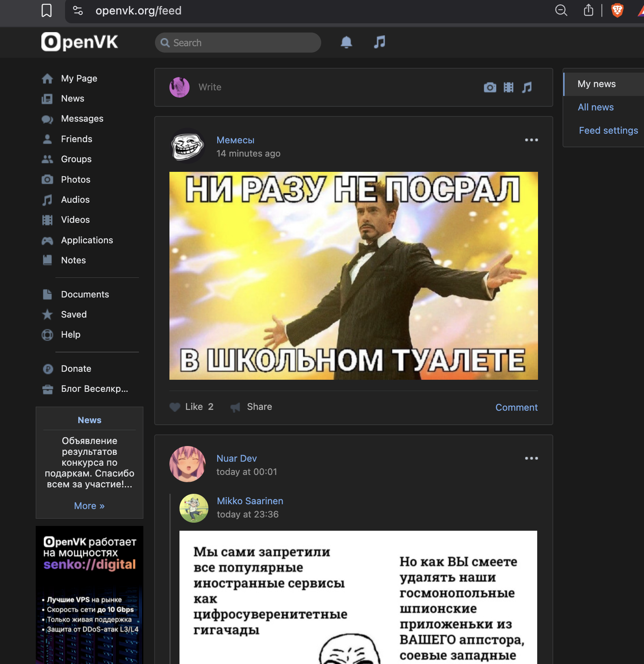Click the News heading in sidebar box

[x=90, y=420]
